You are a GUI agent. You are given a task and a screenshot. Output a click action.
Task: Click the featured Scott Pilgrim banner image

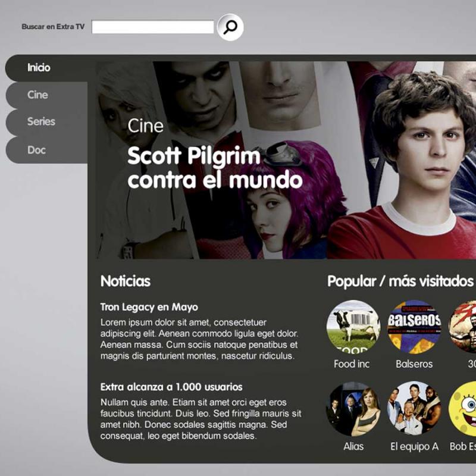(286, 160)
